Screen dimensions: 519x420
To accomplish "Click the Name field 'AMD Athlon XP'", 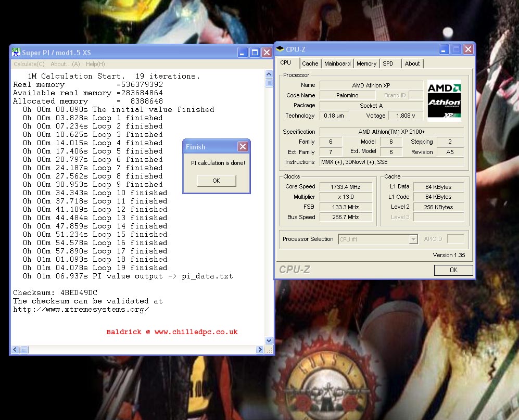I will click(x=371, y=85).
